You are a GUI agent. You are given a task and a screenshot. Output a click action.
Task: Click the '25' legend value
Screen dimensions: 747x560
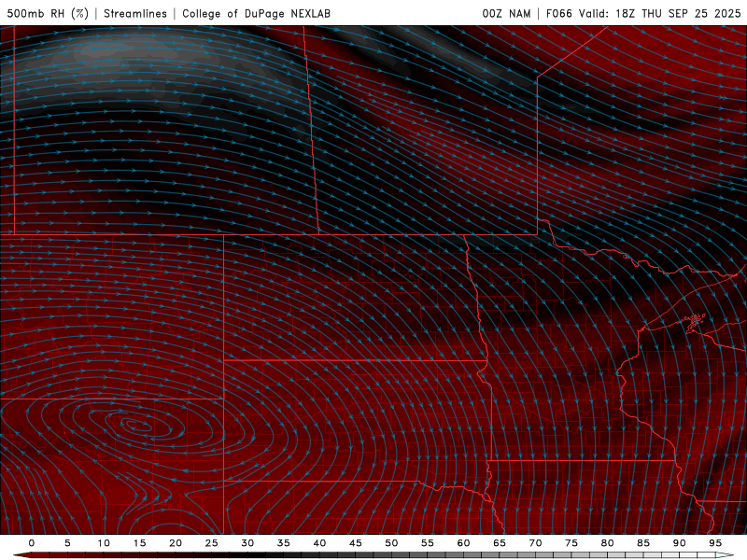point(212,543)
